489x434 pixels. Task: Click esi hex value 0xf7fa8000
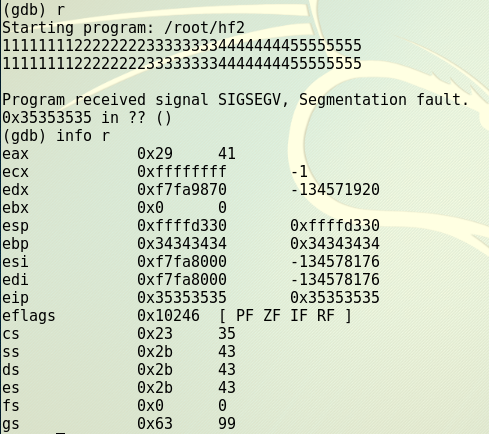[182, 262]
